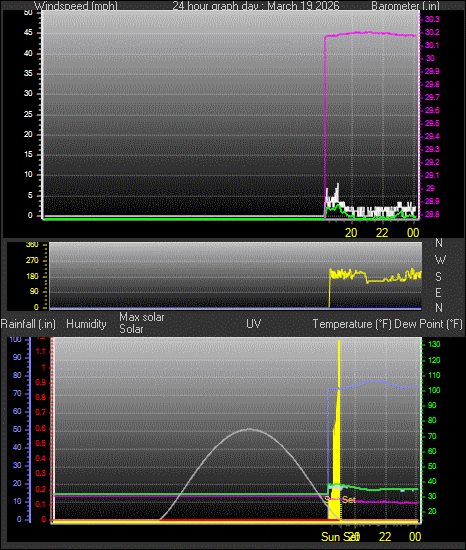
Task: Click the 'Temperature (°F)' label
Action: pos(352,324)
